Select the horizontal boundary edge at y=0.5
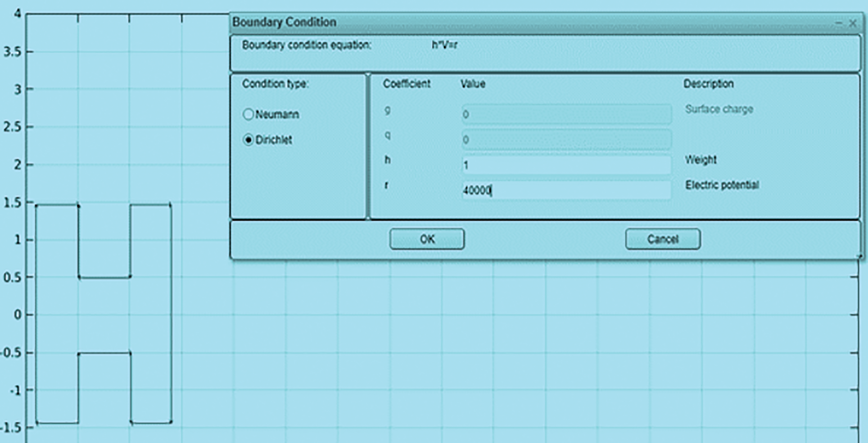868x443 pixels. 104,277
